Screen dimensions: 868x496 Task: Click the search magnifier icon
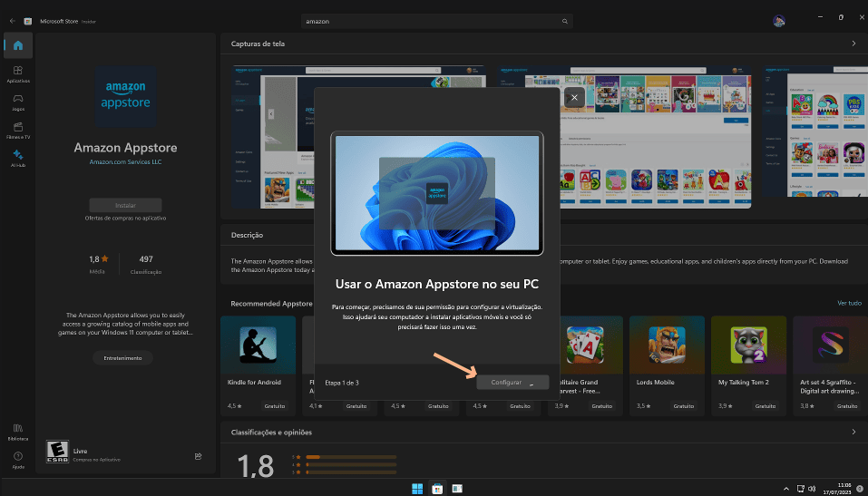pos(565,22)
